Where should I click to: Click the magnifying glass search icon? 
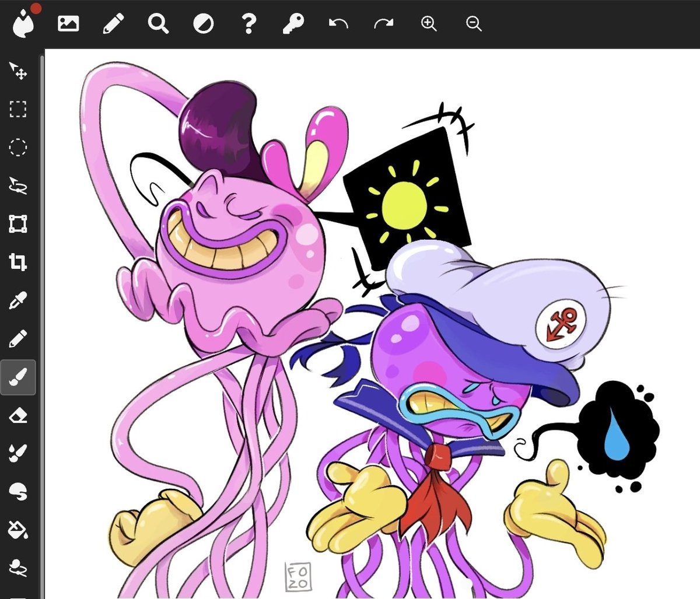[158, 23]
